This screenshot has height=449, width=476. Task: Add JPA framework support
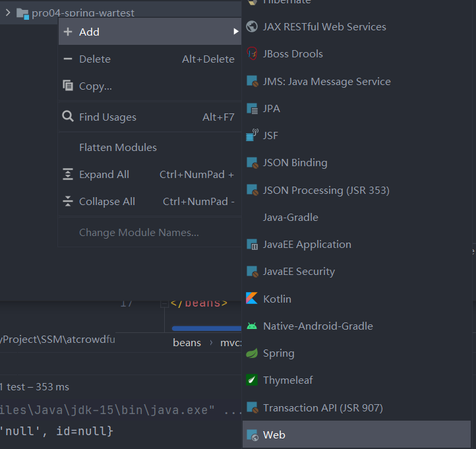coord(357,108)
